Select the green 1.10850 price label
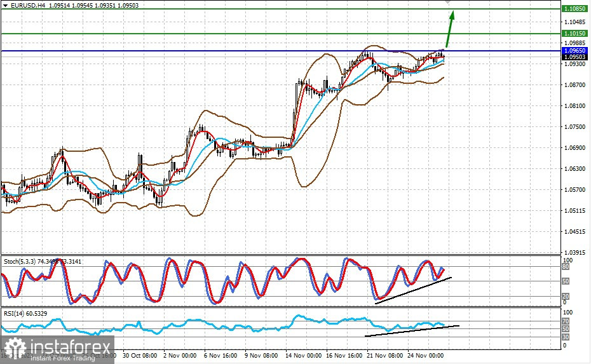Viewport: 591px width, 364px height. coord(574,9)
